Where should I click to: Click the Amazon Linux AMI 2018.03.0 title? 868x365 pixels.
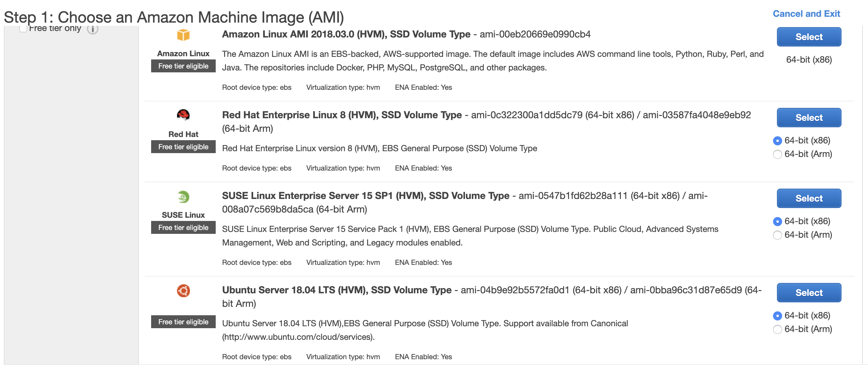click(x=346, y=34)
